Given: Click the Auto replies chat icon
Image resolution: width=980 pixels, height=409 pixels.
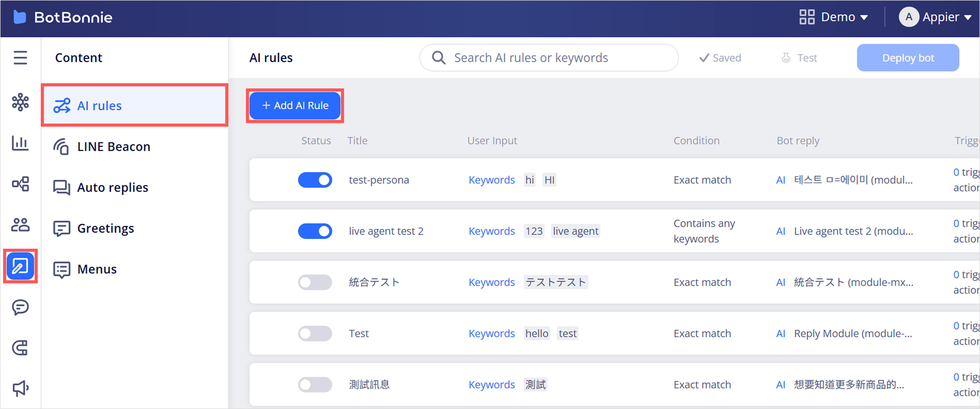Looking at the screenshot, I should click(61, 187).
